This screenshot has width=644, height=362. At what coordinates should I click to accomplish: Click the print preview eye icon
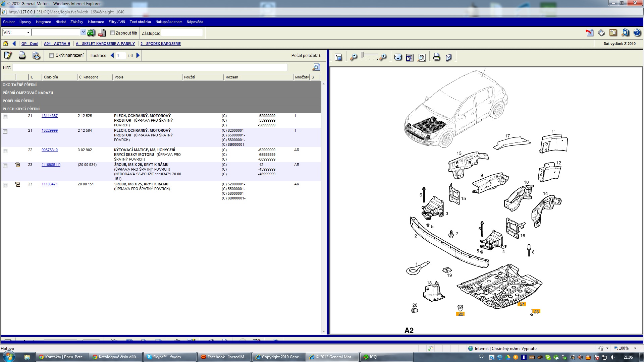click(36, 56)
